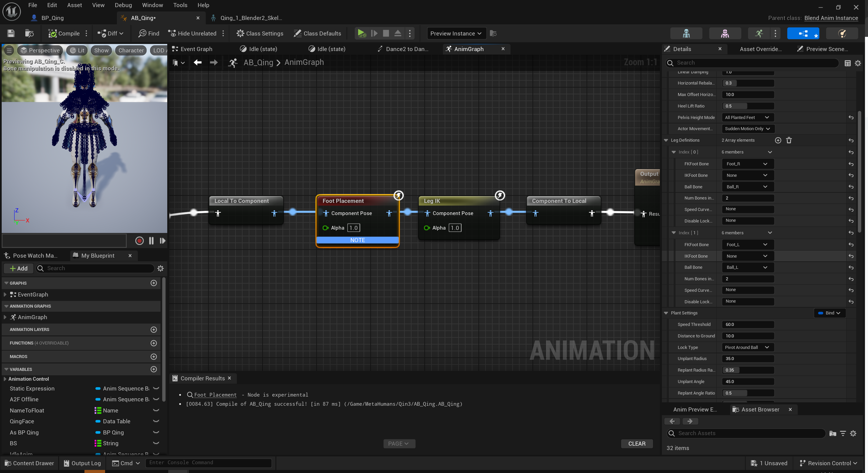868x473 pixels.
Task: Open Class Settings from toolbar
Action: point(260,33)
